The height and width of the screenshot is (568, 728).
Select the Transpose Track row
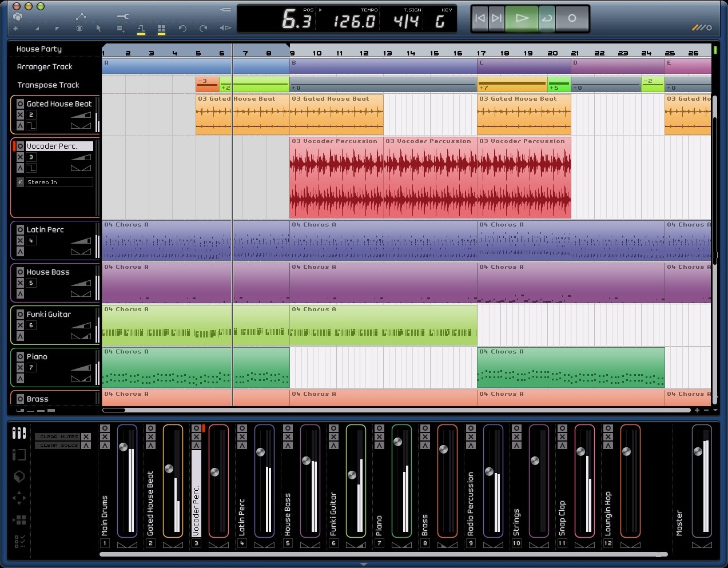click(48, 85)
